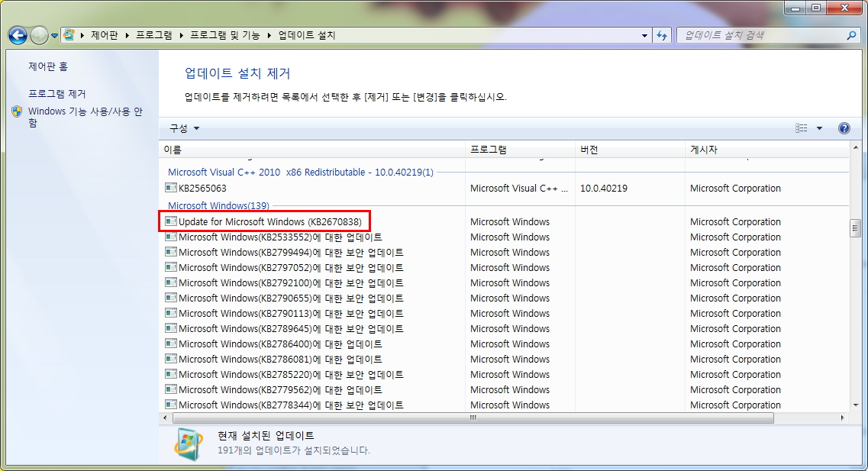Select 제어판 in the address breadcrumb
The width and height of the screenshot is (868, 471).
[105, 35]
